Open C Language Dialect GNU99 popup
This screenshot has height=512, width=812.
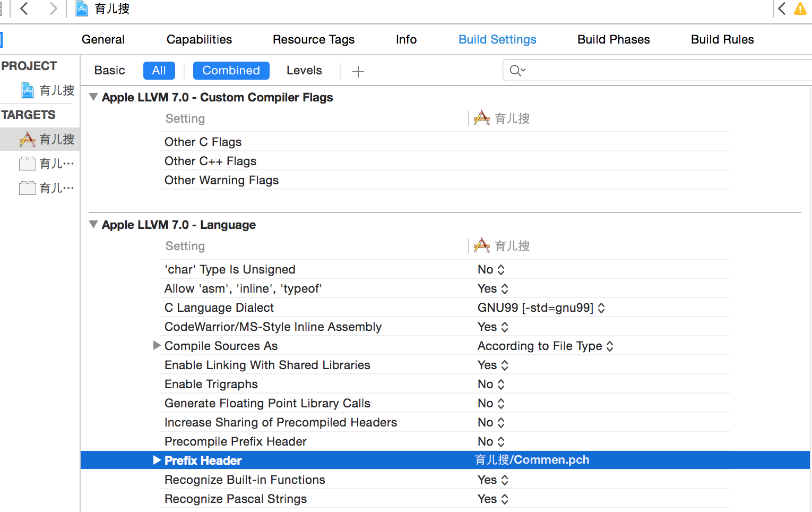541,308
